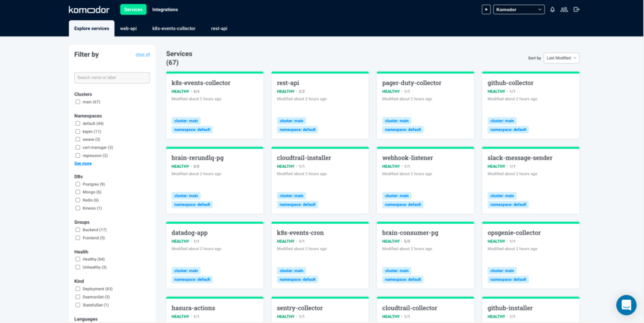The width and height of the screenshot is (644, 323).
Task: Open the brain-rerundlq-pg service card
Action: [x=215, y=180]
